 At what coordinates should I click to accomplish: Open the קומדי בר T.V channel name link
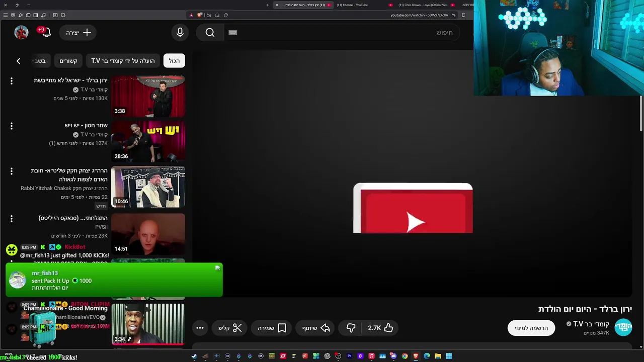coord(591,324)
